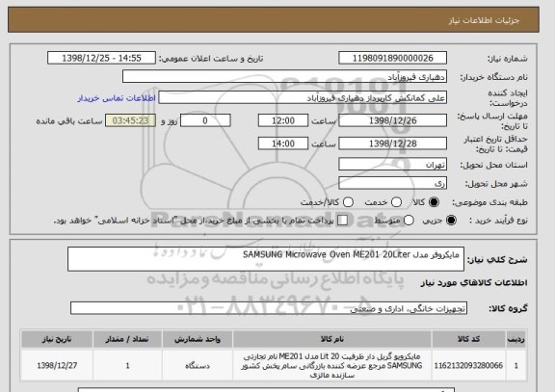Click the delivery city field ری
The width and height of the screenshot is (555, 392).
pyautogui.click(x=392, y=183)
